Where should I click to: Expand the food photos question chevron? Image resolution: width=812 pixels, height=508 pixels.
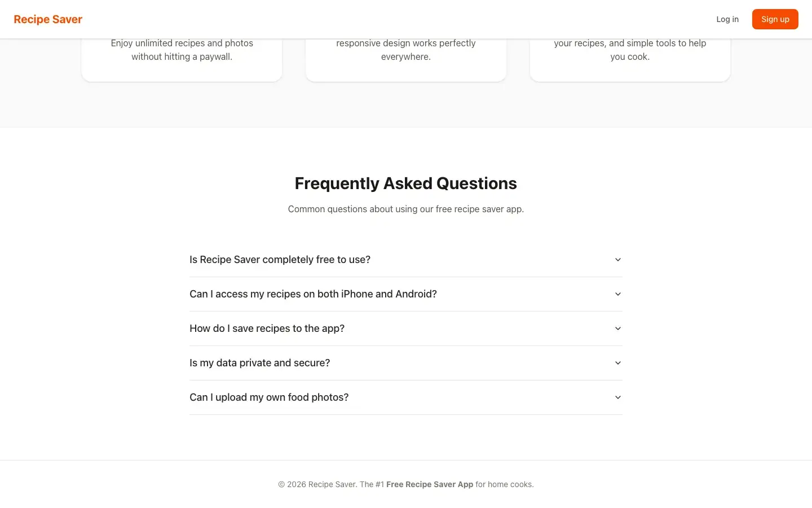click(617, 397)
